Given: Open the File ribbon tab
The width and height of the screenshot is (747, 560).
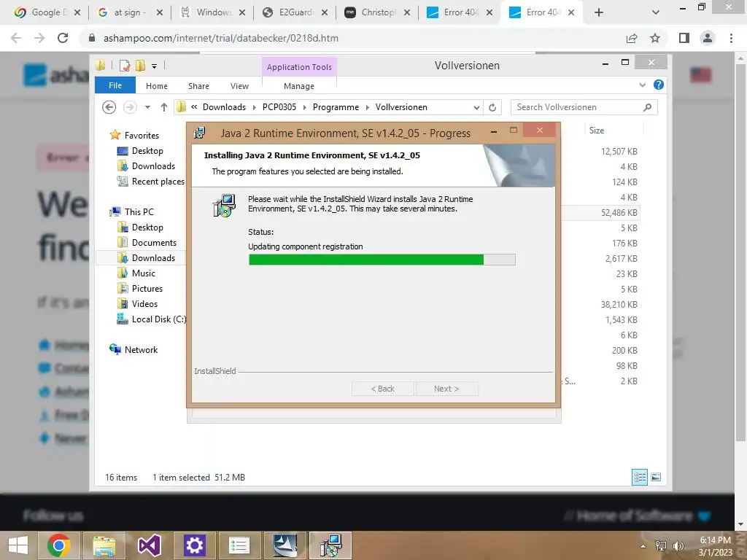Looking at the screenshot, I should click(x=115, y=85).
